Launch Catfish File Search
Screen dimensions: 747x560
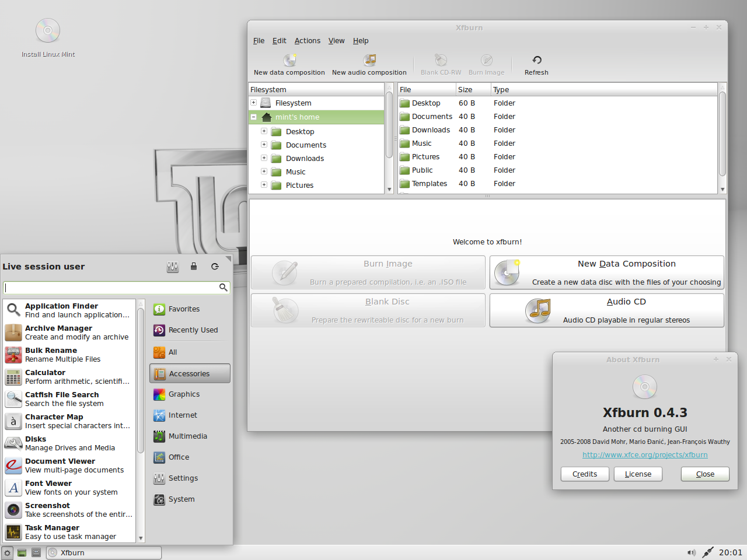[69, 399]
